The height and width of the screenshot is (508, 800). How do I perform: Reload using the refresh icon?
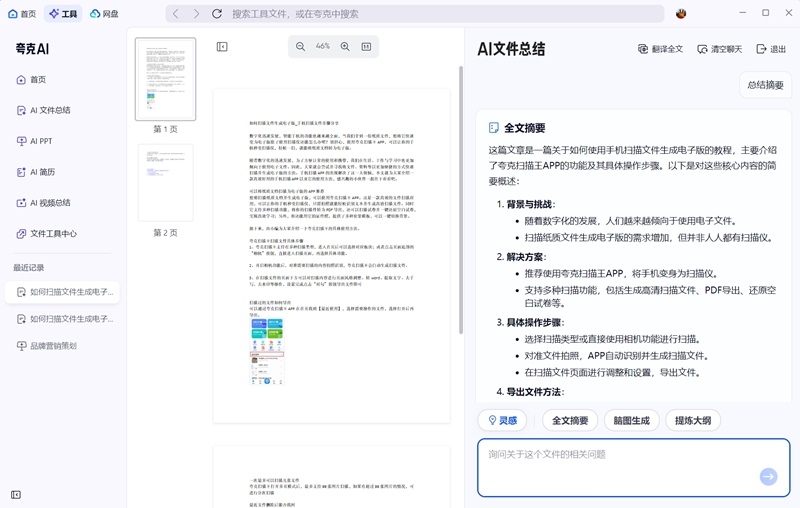click(x=217, y=14)
